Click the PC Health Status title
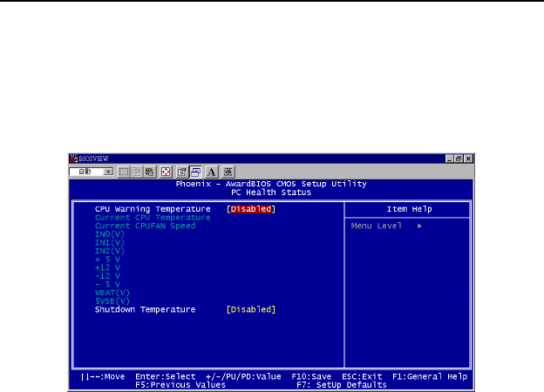This screenshot has height=392, width=544. [x=271, y=193]
